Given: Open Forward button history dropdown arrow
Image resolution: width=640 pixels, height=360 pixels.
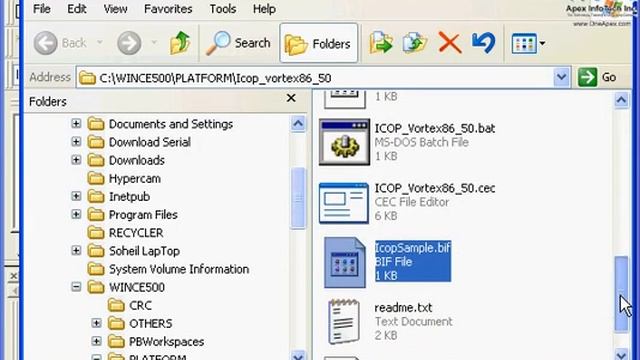Looking at the screenshot, I should [x=154, y=42].
